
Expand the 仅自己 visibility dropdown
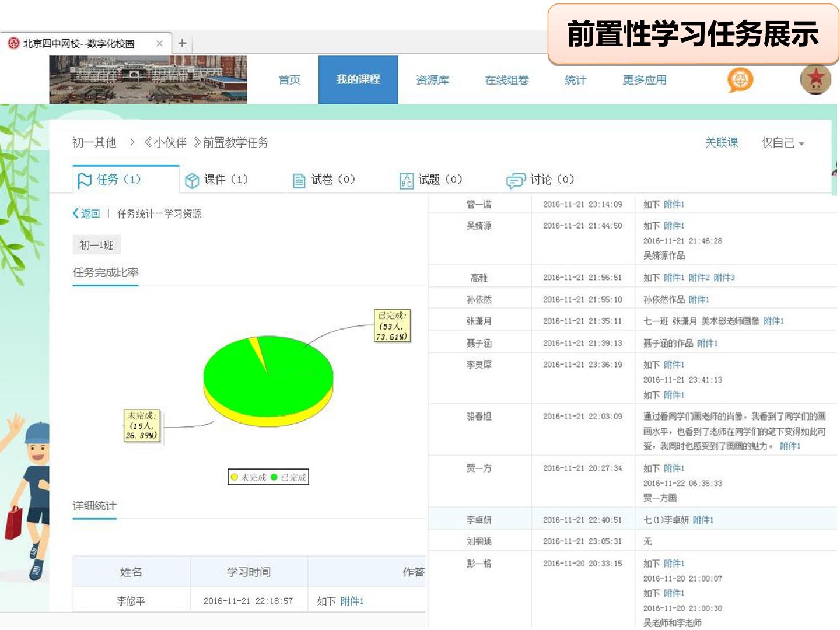point(783,143)
